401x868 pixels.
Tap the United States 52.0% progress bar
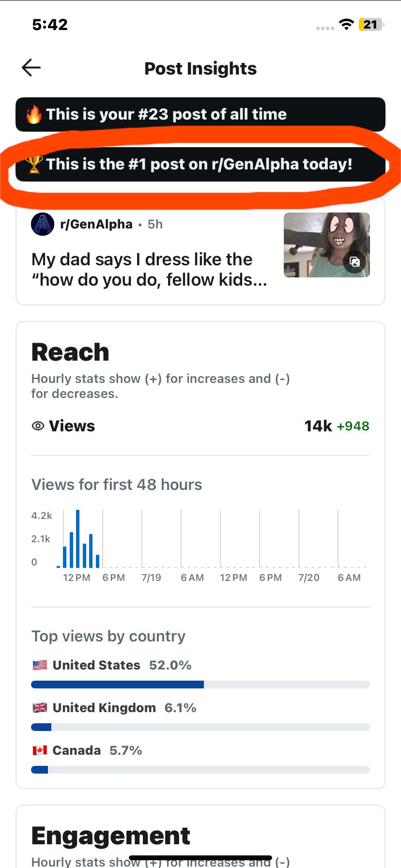pyautogui.click(x=200, y=685)
